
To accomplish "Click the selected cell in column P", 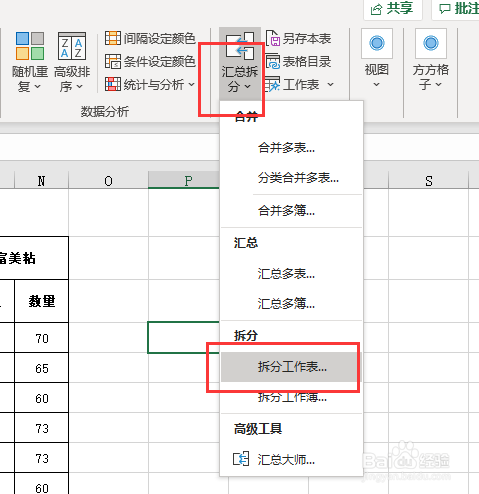I will pos(184,337).
